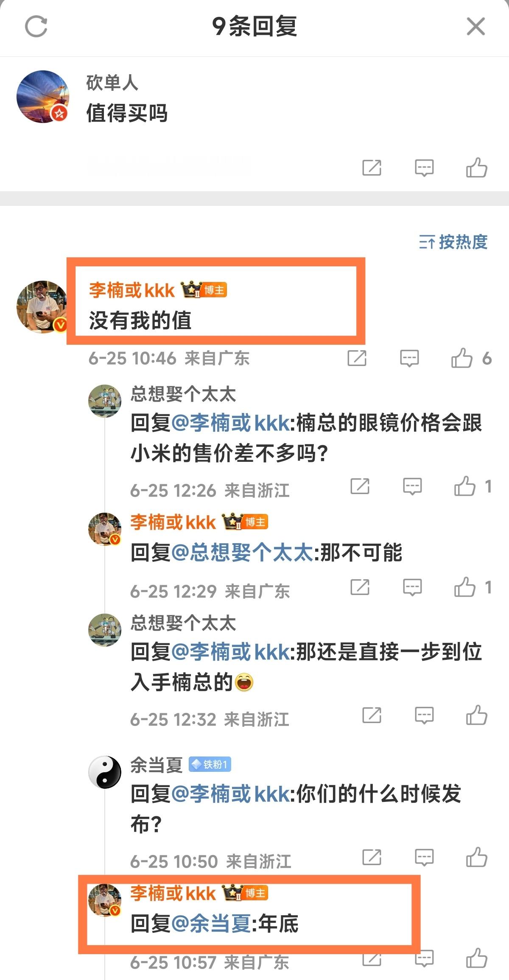The width and height of the screenshot is (509, 980).
Task: Like the 值得买吗 original comment
Action: [476, 167]
